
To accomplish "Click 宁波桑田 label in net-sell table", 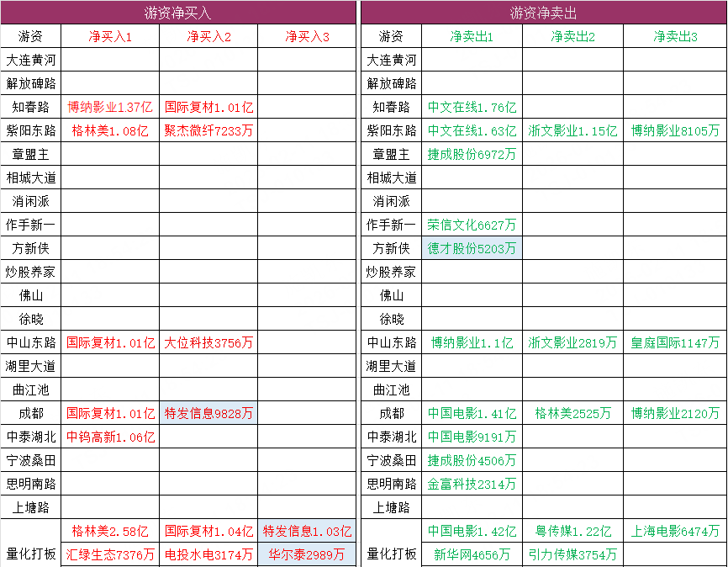I will (392, 460).
